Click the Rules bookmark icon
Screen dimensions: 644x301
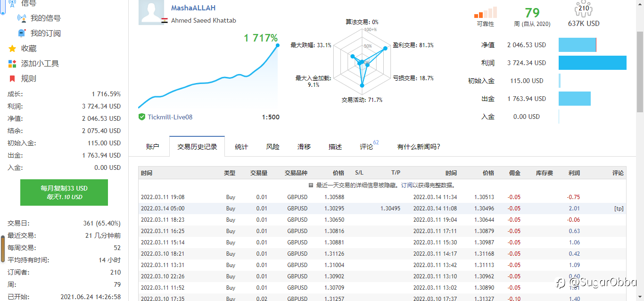coord(12,79)
